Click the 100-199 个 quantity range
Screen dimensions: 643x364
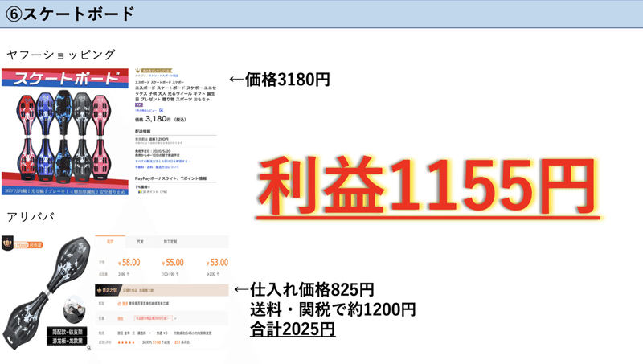point(169,274)
